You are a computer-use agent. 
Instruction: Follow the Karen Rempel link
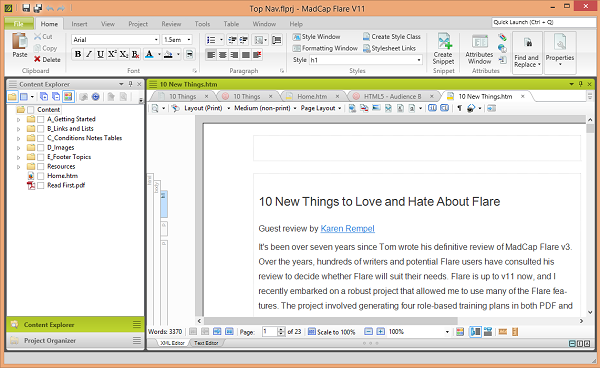click(x=347, y=229)
